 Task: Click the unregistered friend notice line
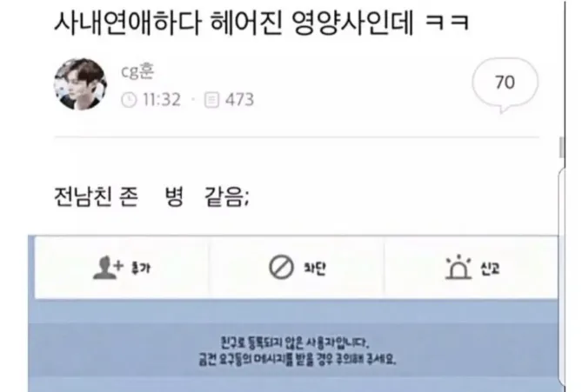pos(295,343)
